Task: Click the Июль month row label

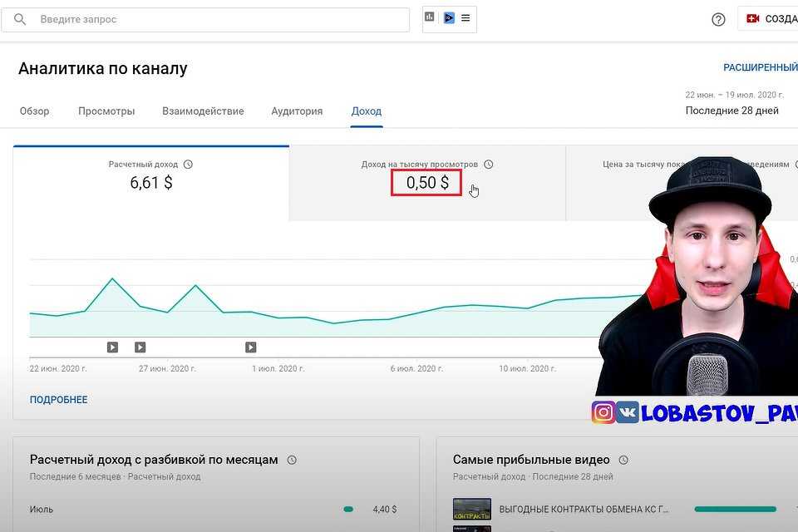Action: pyautogui.click(x=42, y=509)
